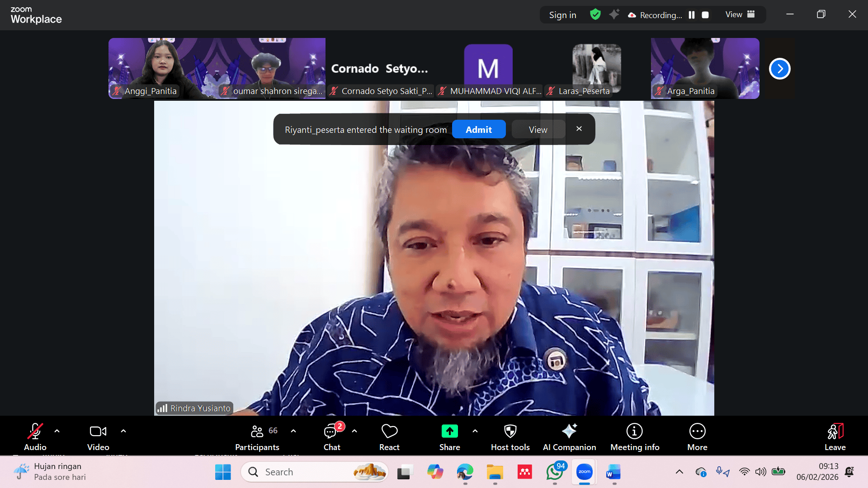Open WhatsApp from the taskbar
The width and height of the screenshot is (868, 488).
point(555,472)
